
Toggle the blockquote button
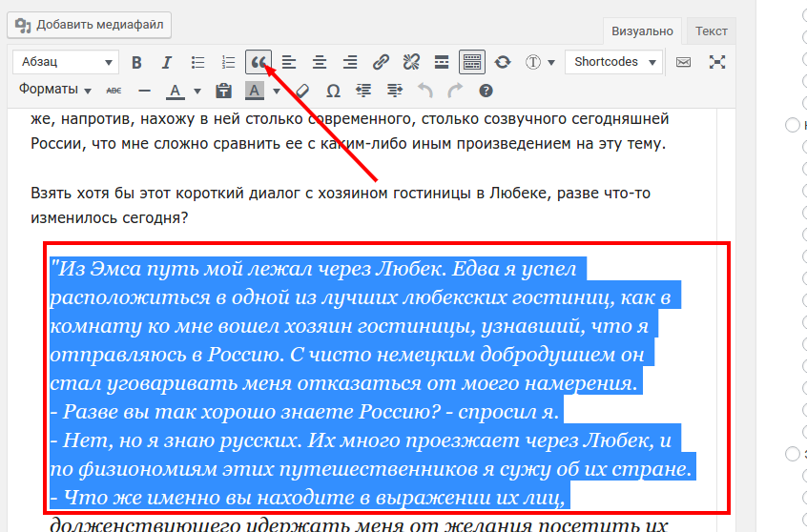259,62
